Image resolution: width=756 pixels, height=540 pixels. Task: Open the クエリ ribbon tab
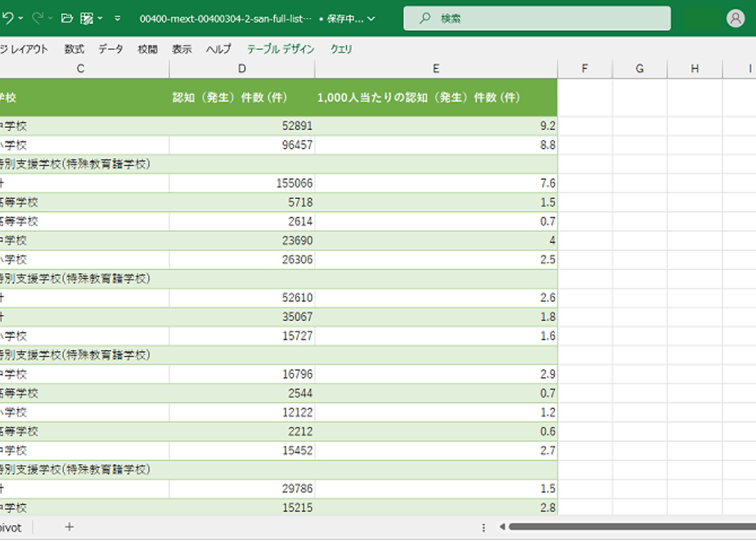(x=341, y=49)
